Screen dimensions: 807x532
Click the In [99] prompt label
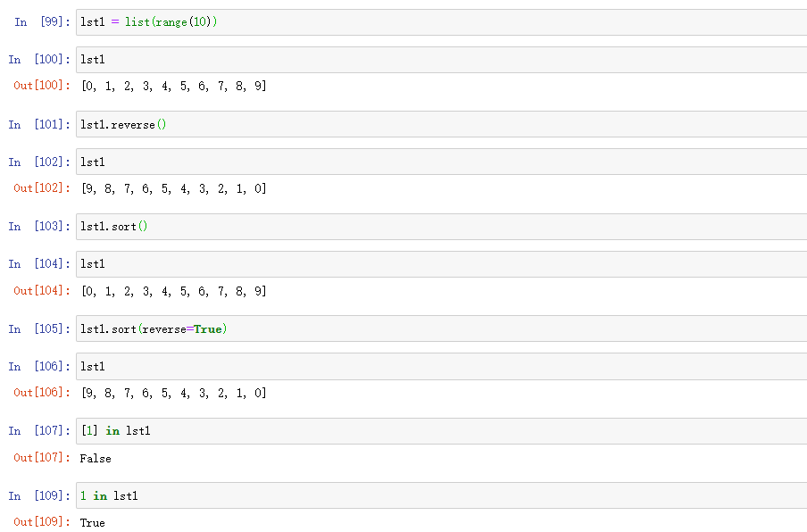tap(42, 22)
